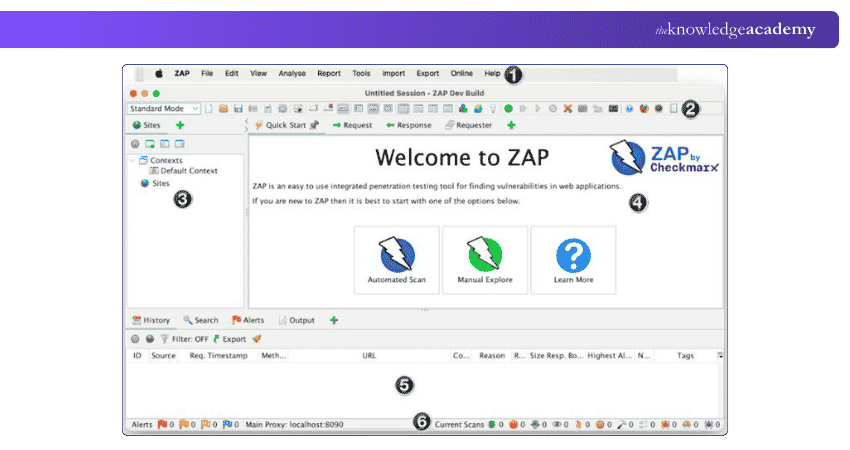Click the blue flag alert counter in status bar
The image size is (850, 450).
pyautogui.click(x=230, y=425)
